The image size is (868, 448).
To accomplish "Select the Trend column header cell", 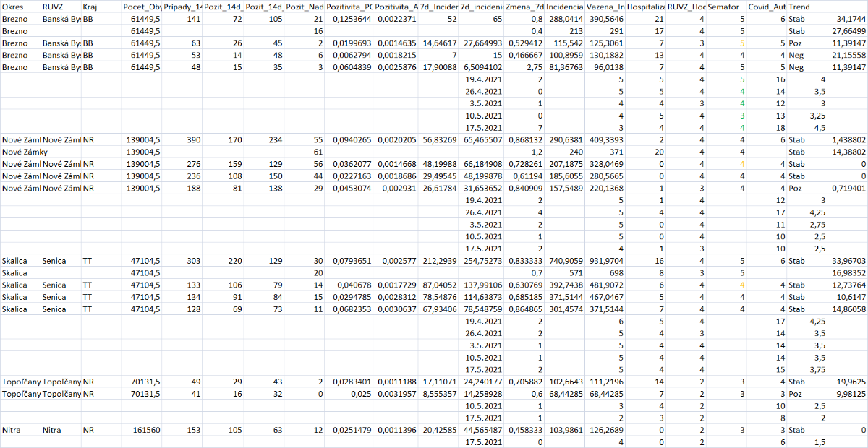I will tap(801, 7).
